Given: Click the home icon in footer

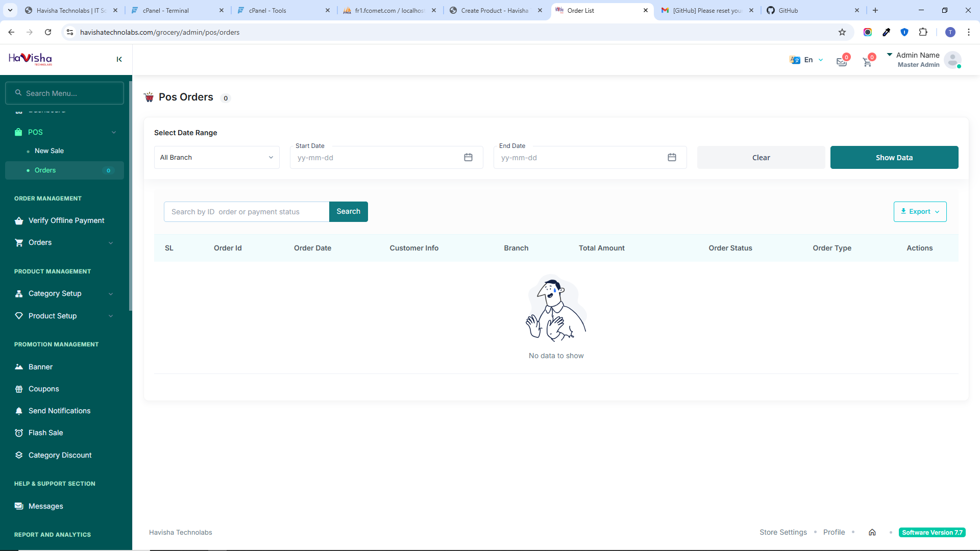Looking at the screenshot, I should click(x=872, y=532).
